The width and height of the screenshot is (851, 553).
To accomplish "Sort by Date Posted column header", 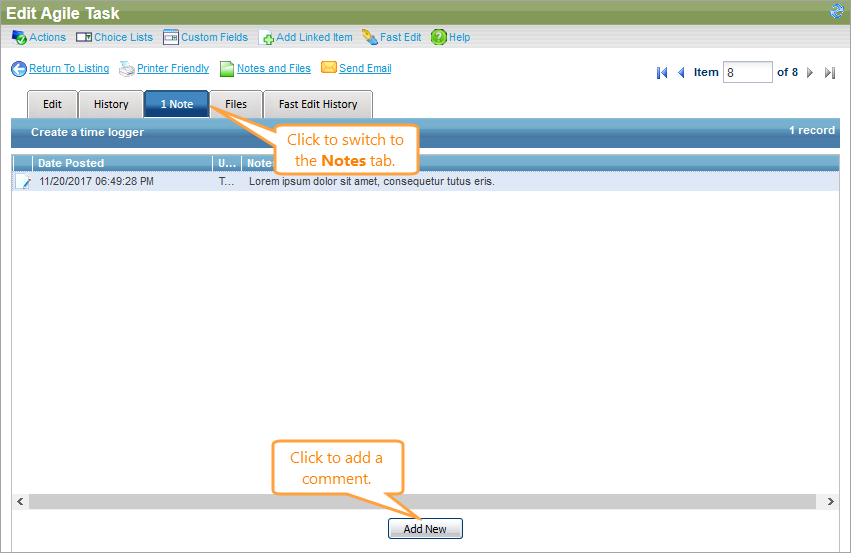I will coord(122,163).
